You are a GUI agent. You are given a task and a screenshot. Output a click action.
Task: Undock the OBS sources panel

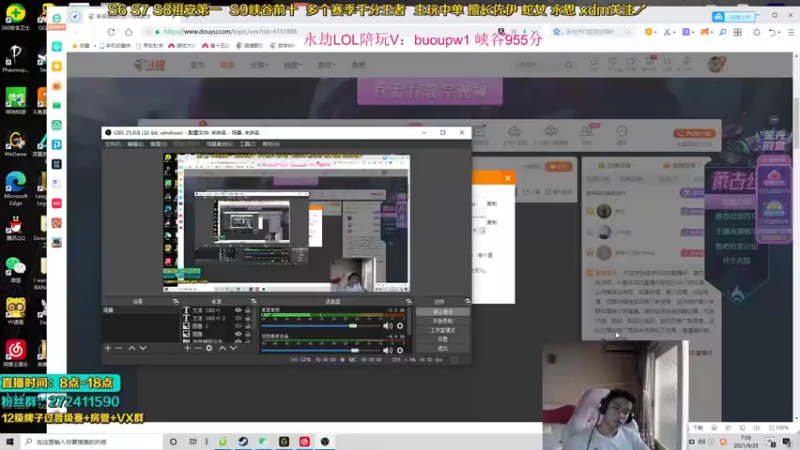click(254, 302)
